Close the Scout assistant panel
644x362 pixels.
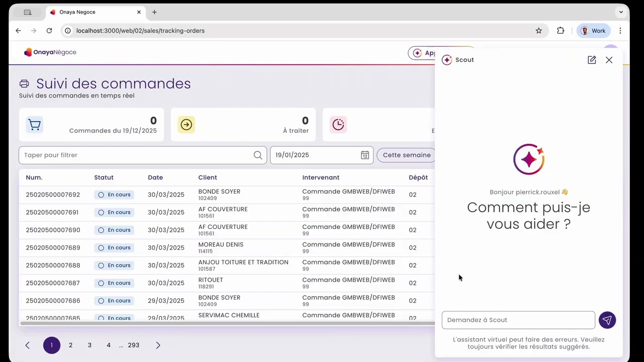click(x=609, y=60)
